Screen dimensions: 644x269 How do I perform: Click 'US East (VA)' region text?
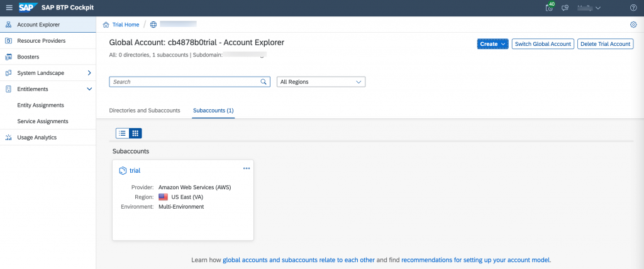[x=187, y=197]
